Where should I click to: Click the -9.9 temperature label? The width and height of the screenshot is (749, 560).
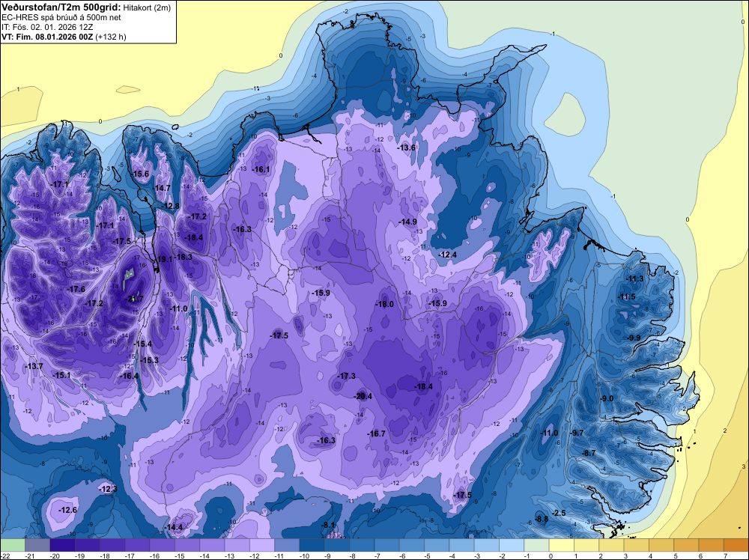click(634, 338)
